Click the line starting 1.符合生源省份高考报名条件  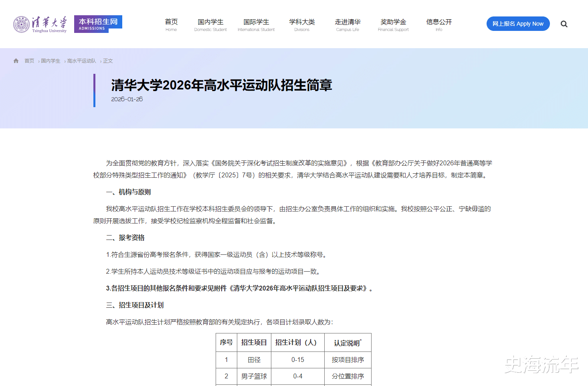click(217, 255)
